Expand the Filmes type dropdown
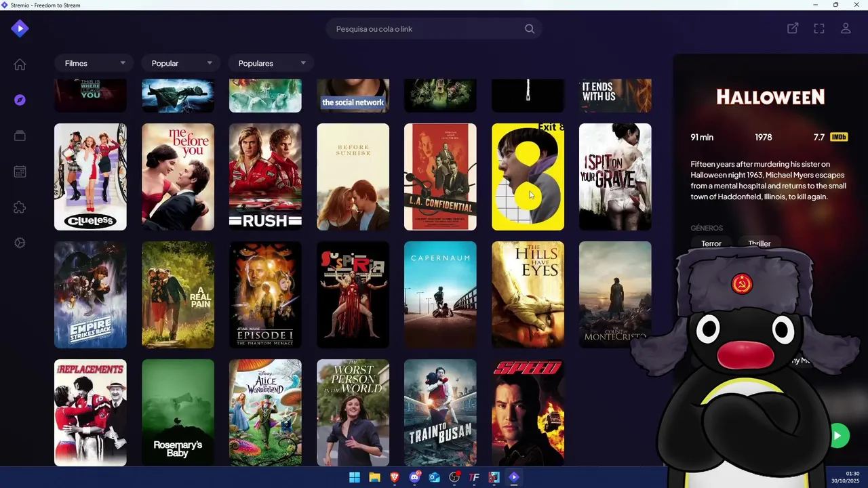The width and height of the screenshot is (868, 488). [x=94, y=63]
